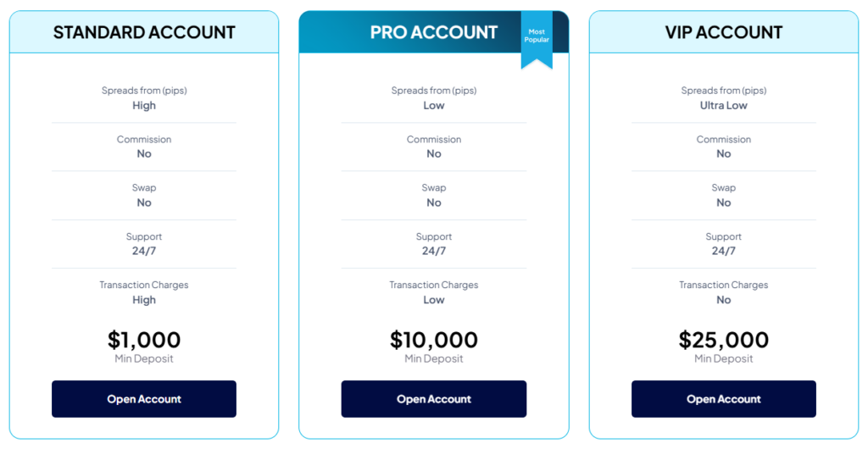Click VIP plan's Min Deposit label
This screenshot has height=449, width=868.
(x=724, y=359)
